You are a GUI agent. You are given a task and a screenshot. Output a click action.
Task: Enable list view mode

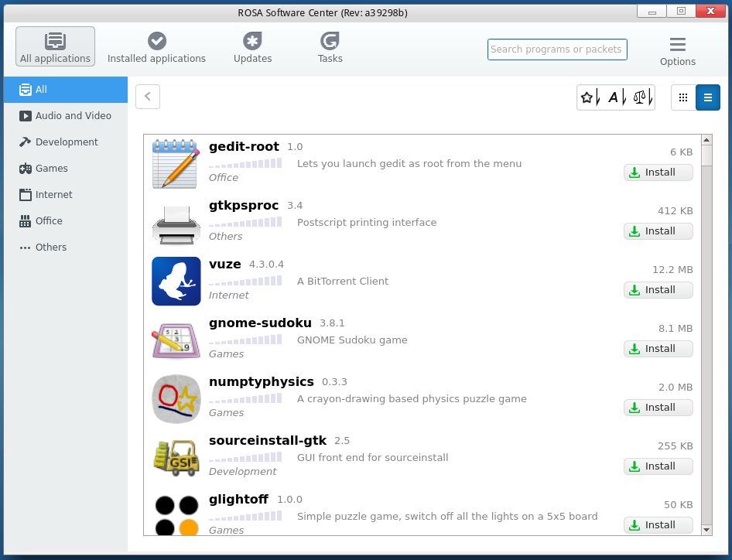(x=708, y=97)
